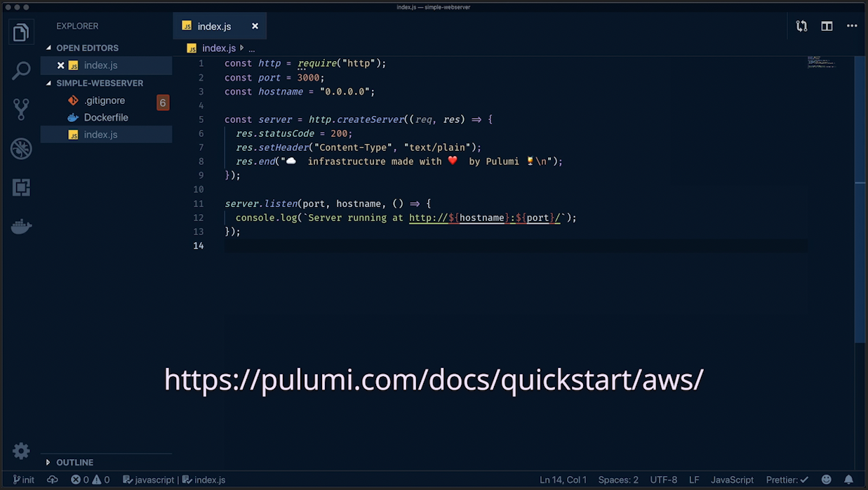The width and height of the screenshot is (868, 490).
Task: Open the Explorer view in activity bar
Action: pos(21,32)
